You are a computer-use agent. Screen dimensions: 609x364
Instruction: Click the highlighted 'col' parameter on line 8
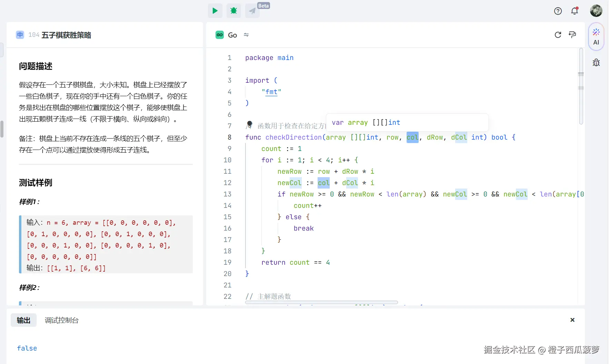[x=412, y=137]
